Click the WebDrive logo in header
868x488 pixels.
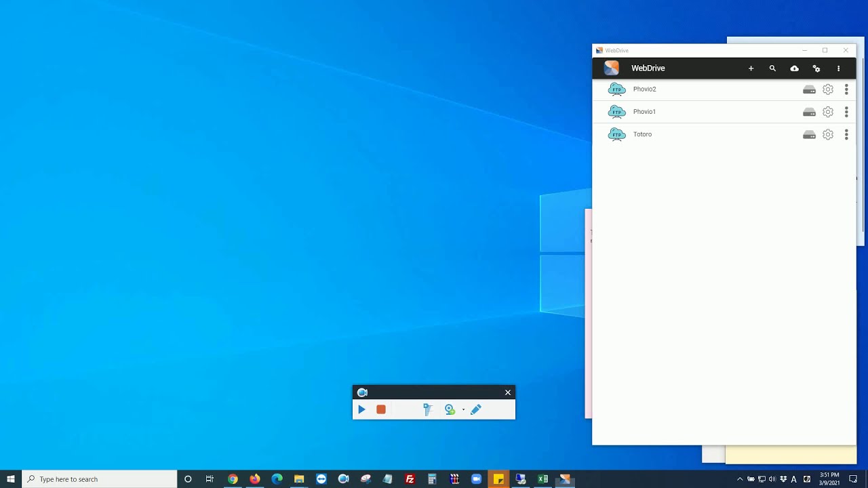click(x=612, y=68)
